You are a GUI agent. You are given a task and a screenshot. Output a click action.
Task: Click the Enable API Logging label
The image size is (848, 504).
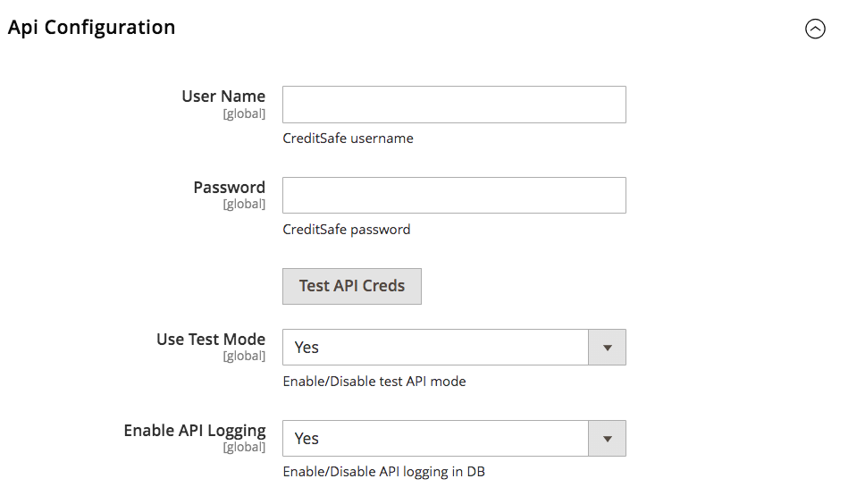click(195, 431)
